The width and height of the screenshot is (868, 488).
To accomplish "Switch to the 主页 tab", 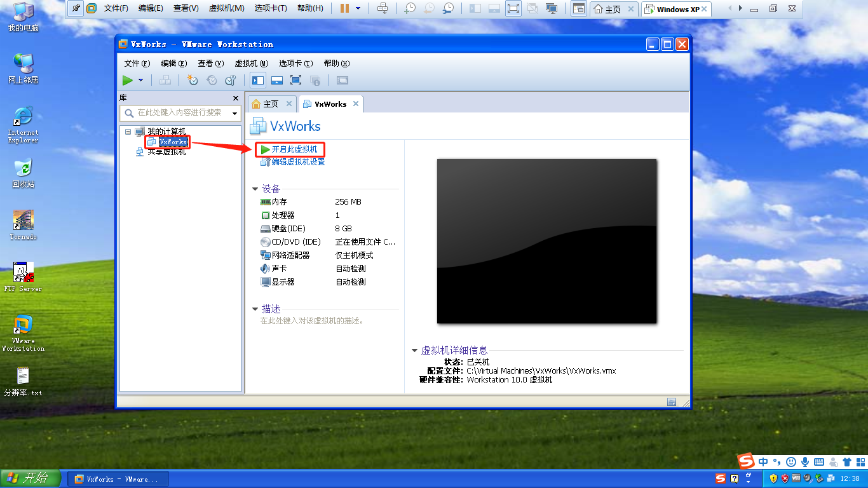I will click(271, 103).
